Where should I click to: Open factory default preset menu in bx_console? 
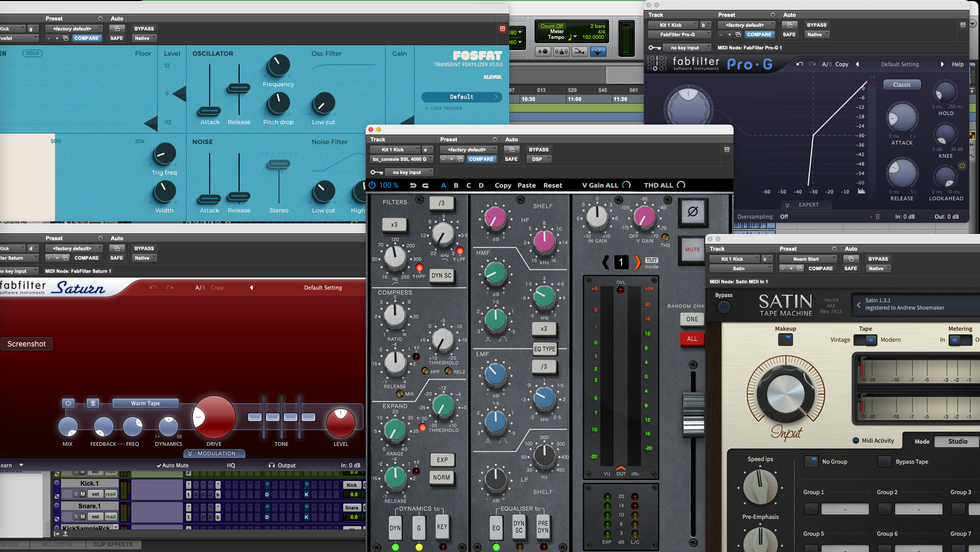click(x=468, y=150)
